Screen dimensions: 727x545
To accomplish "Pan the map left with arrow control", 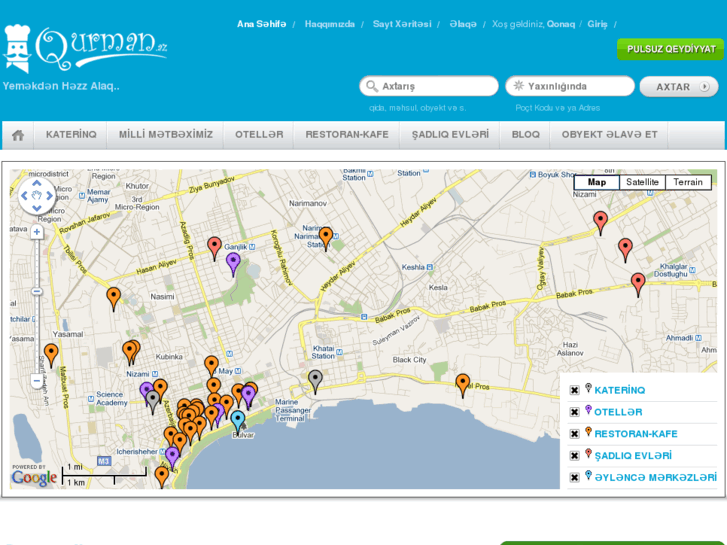I will 24,196.
